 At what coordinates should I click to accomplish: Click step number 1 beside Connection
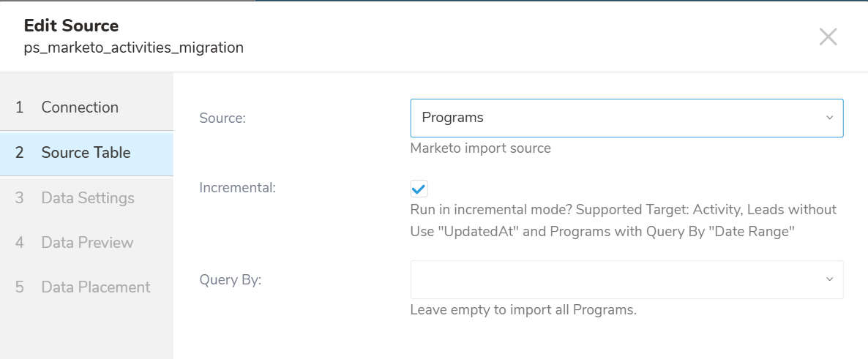coord(20,107)
